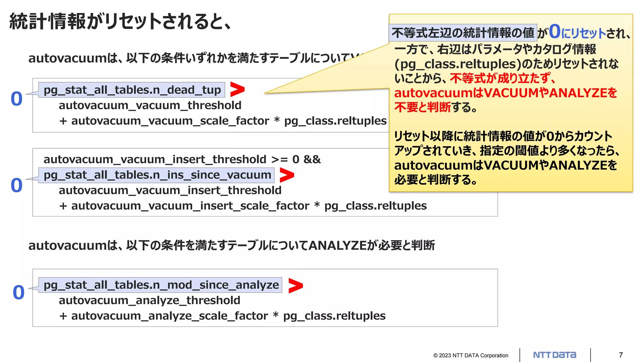This screenshot has width=644, height=362.
Task: Click highlighted 不等式左辺の統計情報の値 box
Action: point(463,33)
